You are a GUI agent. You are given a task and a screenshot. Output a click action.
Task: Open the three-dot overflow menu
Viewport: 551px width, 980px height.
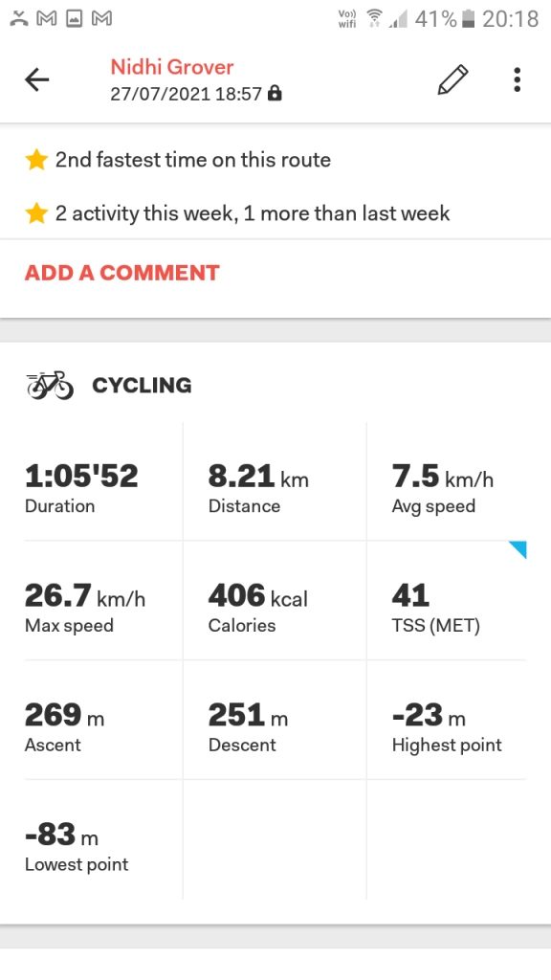517,80
